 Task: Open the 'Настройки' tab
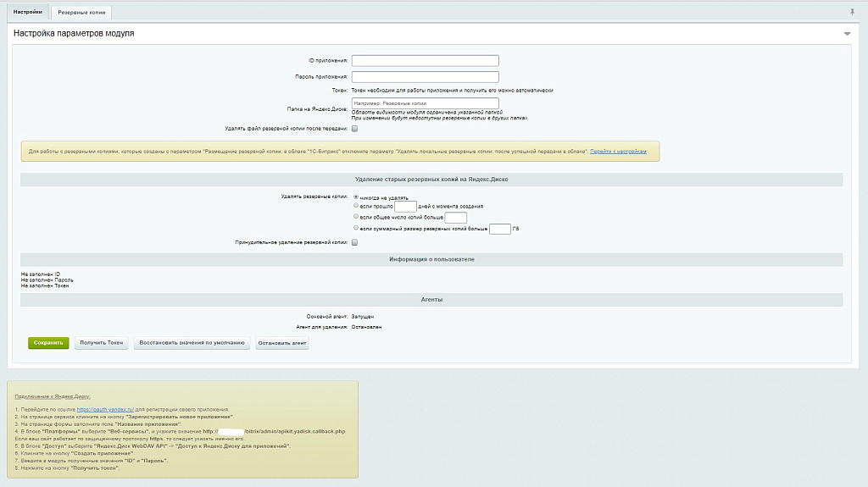pos(28,12)
